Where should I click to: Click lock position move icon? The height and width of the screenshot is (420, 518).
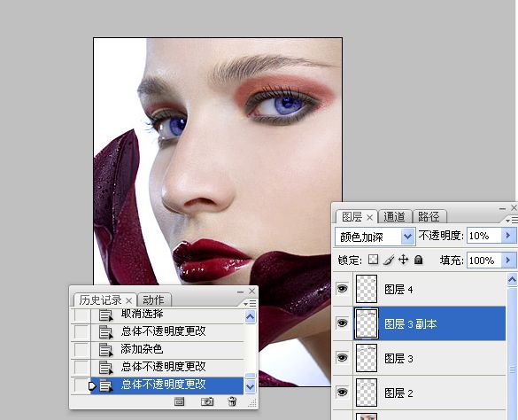[404, 260]
